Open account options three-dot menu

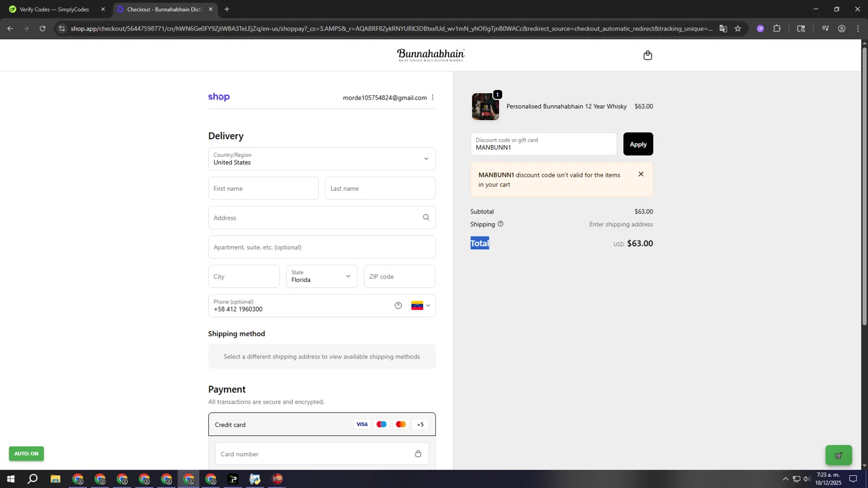click(432, 98)
